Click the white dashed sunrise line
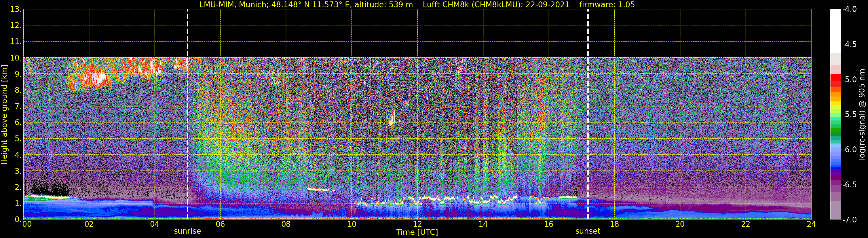868x238 pixels. (x=187, y=114)
